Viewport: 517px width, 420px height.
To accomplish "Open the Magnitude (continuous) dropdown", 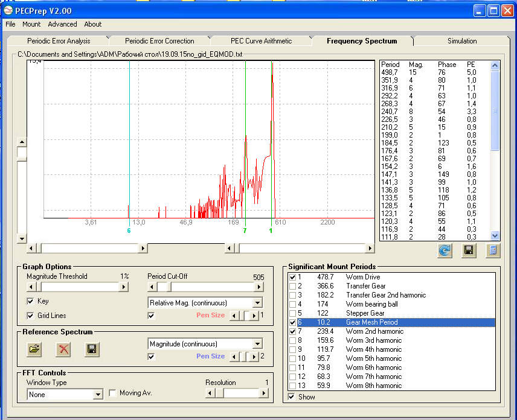I will coord(257,344).
